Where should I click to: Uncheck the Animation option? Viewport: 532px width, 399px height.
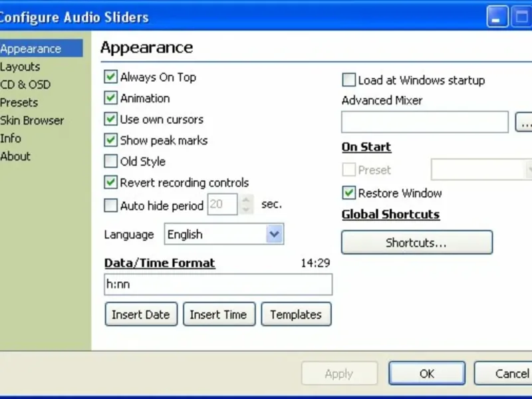click(110, 98)
